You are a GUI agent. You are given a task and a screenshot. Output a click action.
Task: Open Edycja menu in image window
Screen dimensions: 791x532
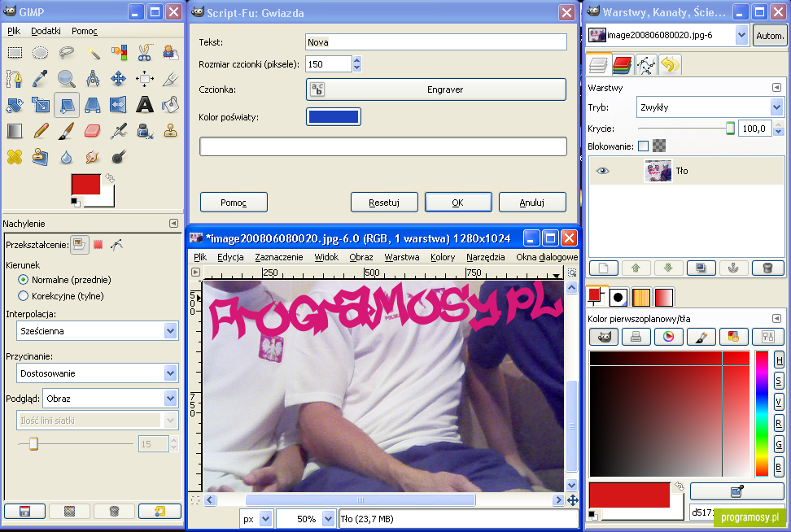pos(230,257)
